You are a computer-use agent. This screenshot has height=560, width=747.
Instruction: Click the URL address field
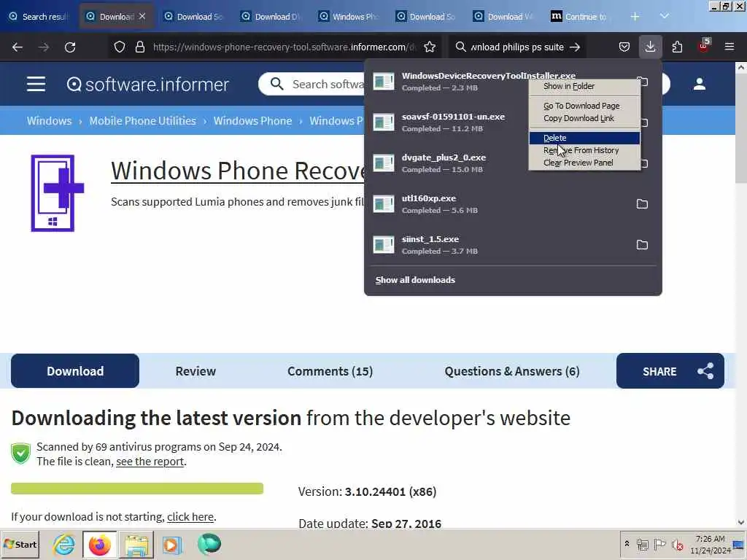(284, 47)
